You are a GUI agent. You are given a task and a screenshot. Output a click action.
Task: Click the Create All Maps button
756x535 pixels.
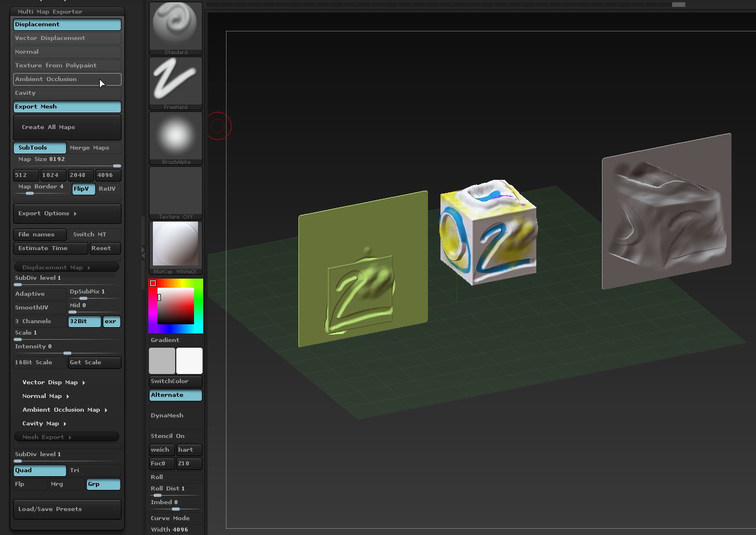click(67, 127)
